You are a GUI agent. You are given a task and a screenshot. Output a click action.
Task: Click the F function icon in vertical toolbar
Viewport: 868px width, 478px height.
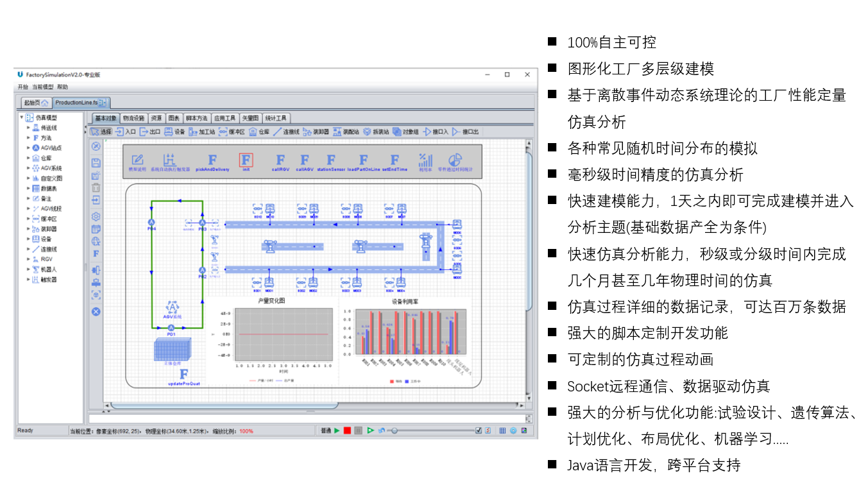[x=96, y=254]
